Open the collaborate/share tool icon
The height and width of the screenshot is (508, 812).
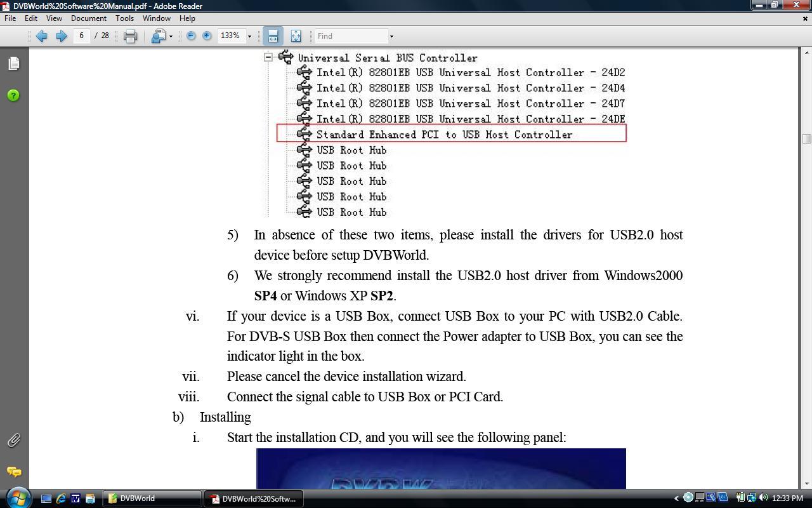(158, 36)
